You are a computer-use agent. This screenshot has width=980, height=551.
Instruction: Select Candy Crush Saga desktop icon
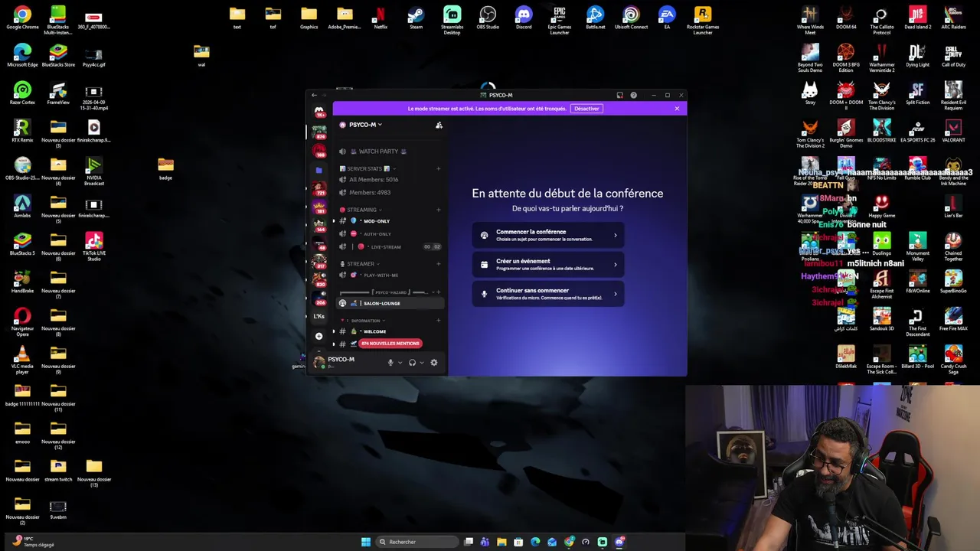coord(953,359)
